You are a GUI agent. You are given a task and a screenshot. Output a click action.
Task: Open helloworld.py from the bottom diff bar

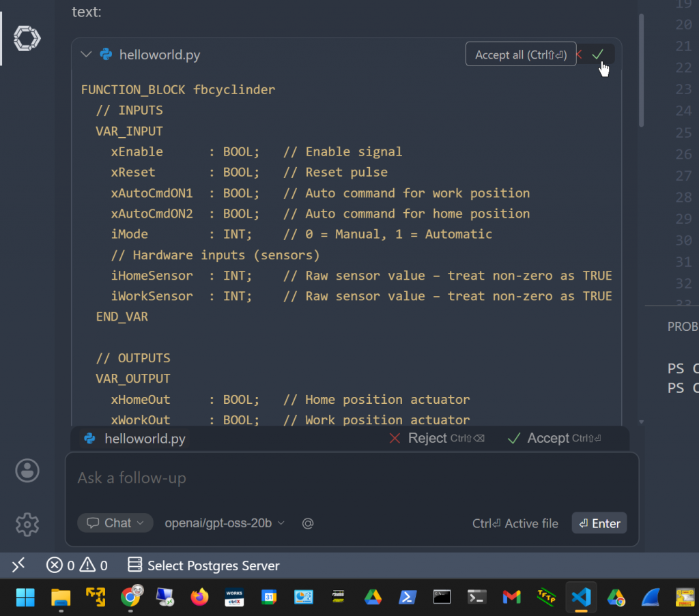(144, 439)
